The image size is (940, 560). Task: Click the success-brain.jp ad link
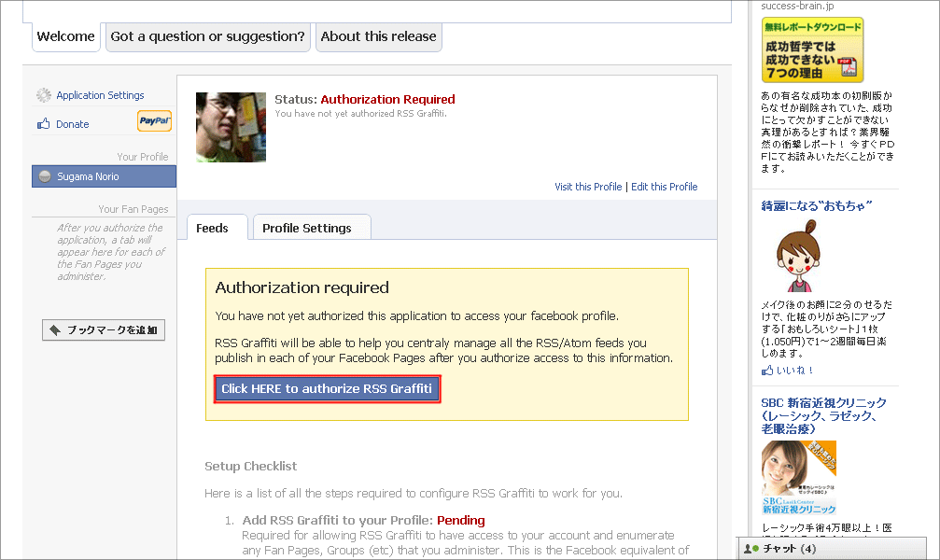tap(797, 6)
